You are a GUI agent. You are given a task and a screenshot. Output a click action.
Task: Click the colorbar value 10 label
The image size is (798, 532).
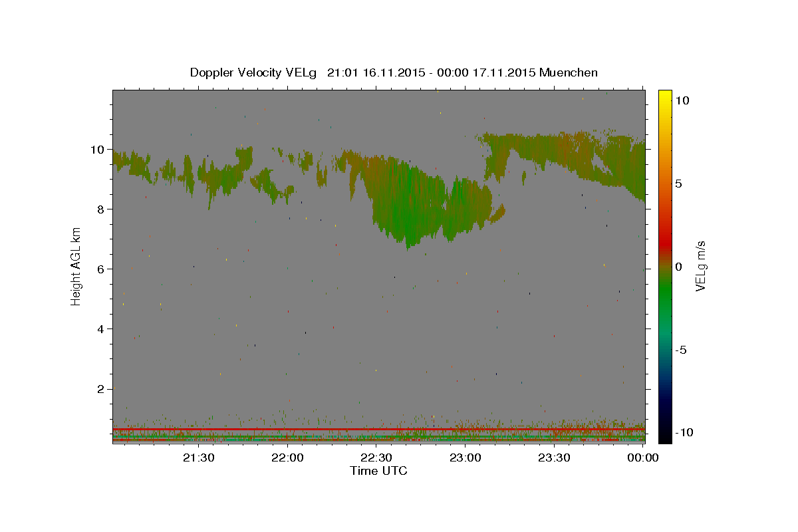tap(682, 100)
